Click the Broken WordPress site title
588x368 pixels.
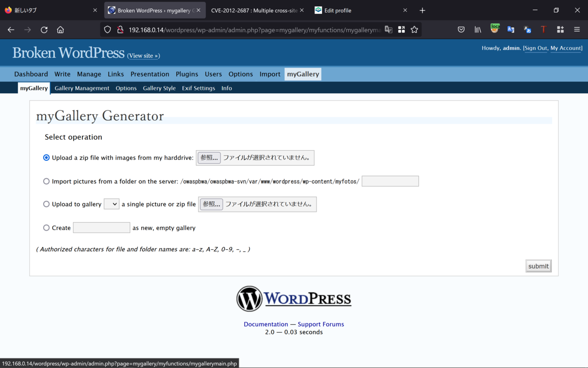tap(69, 53)
